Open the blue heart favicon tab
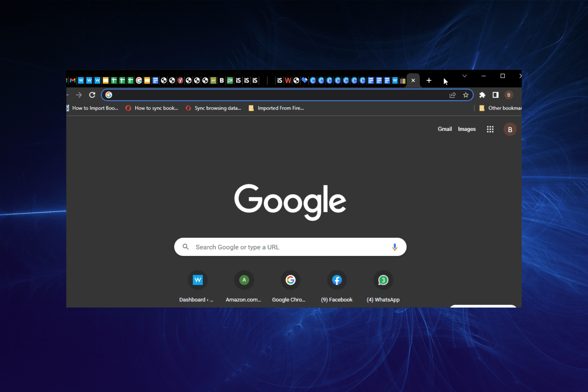This screenshot has height=392, width=588. 304,81
